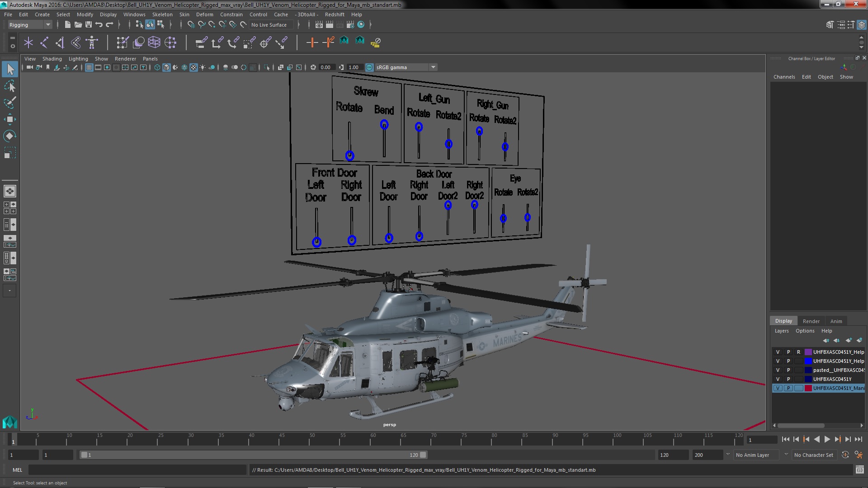Click the New Scene icon
This screenshot has height=488, width=868.
pos(68,24)
